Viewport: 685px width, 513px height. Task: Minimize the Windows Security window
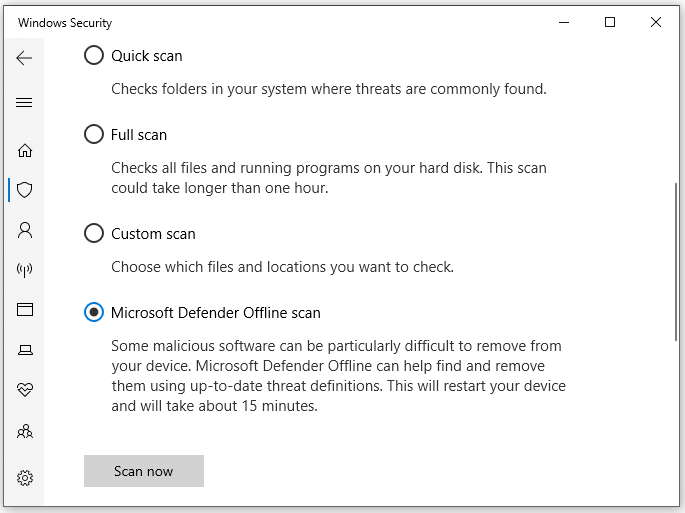pos(564,22)
